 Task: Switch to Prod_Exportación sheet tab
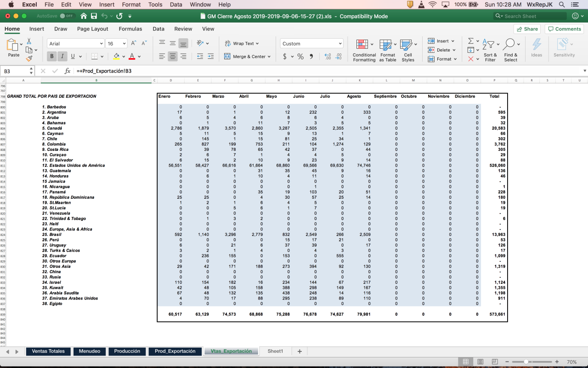[175, 351]
